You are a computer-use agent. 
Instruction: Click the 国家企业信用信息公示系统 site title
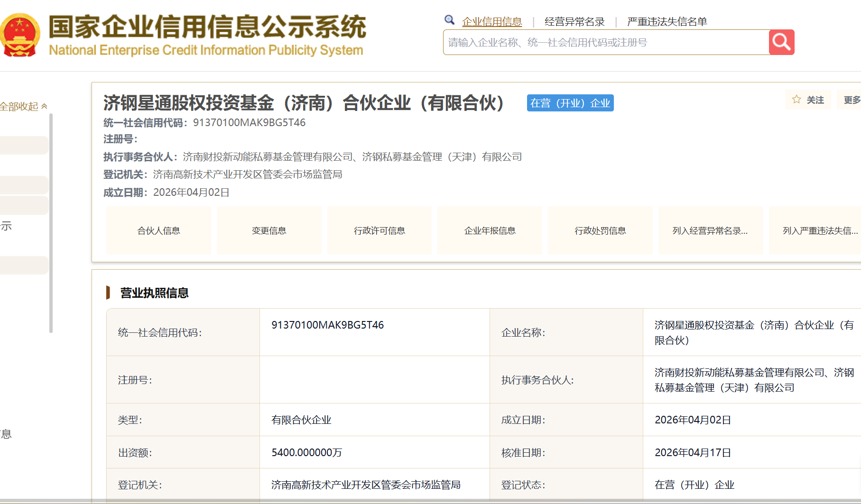pos(207,27)
